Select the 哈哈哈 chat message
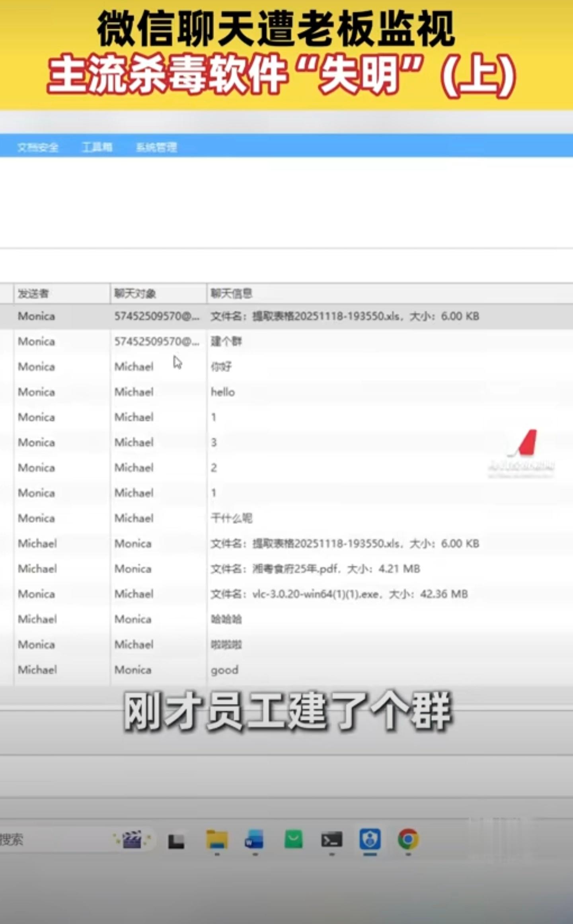The width and height of the screenshot is (573, 924). coord(226,619)
